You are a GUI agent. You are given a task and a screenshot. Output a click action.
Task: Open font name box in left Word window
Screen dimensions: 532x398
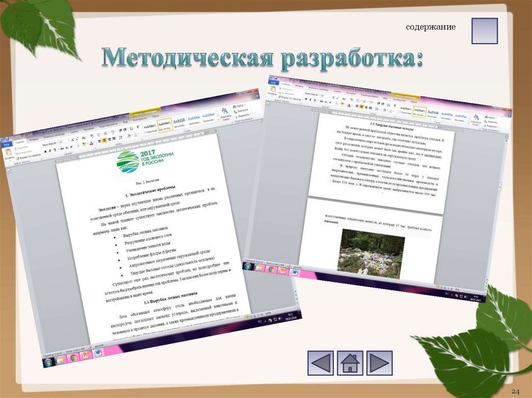[50, 145]
